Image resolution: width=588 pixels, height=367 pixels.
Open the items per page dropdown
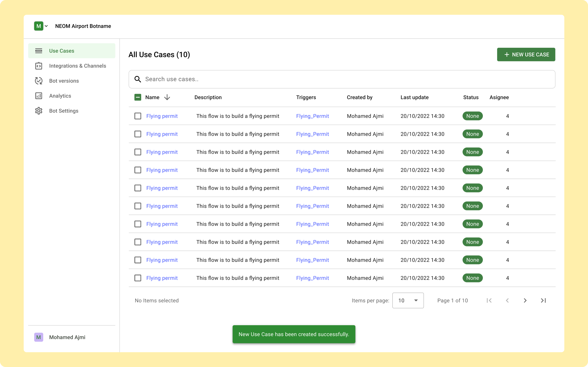(408, 300)
